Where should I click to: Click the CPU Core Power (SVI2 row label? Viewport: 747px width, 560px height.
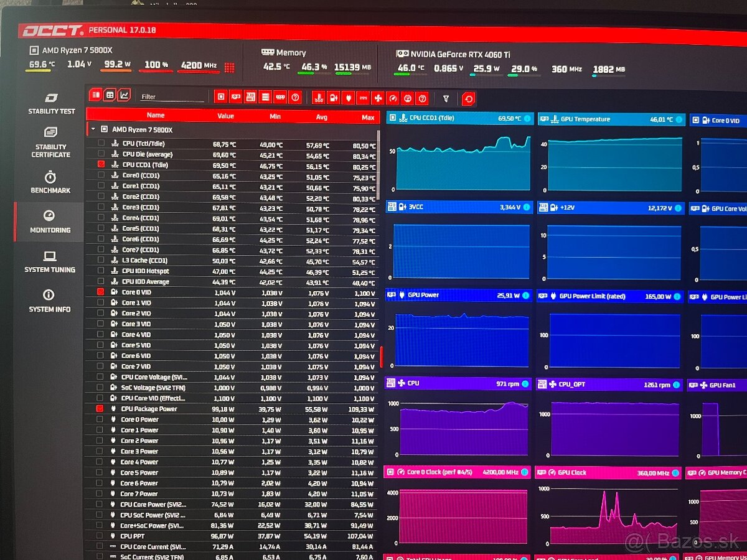point(153,504)
